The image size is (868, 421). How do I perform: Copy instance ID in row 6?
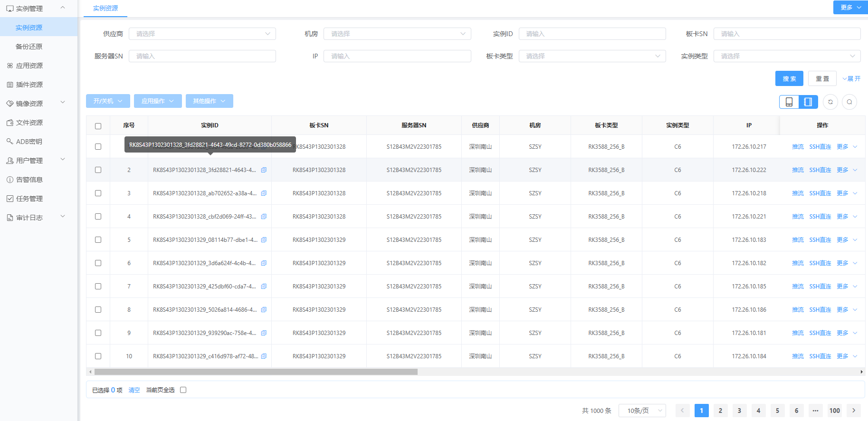coord(264,263)
